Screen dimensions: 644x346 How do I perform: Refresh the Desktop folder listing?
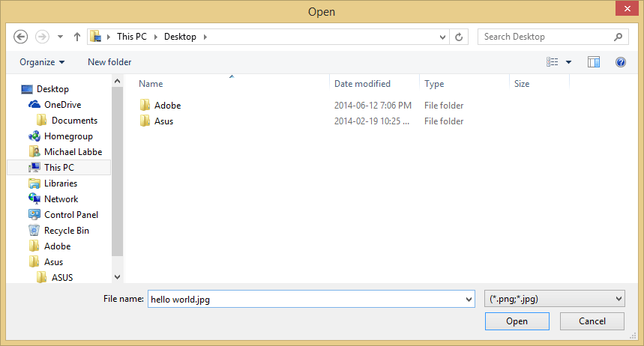click(x=460, y=37)
